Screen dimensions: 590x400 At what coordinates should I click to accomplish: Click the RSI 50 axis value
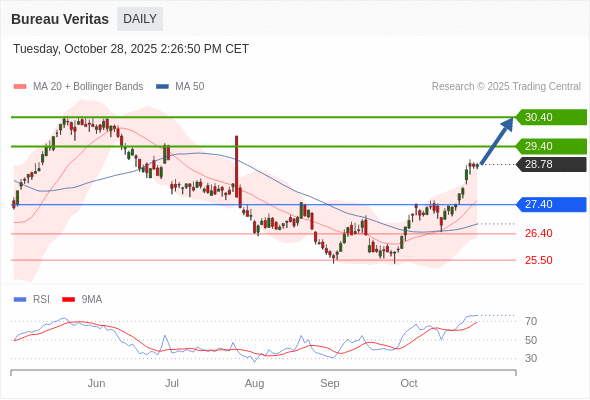click(531, 340)
